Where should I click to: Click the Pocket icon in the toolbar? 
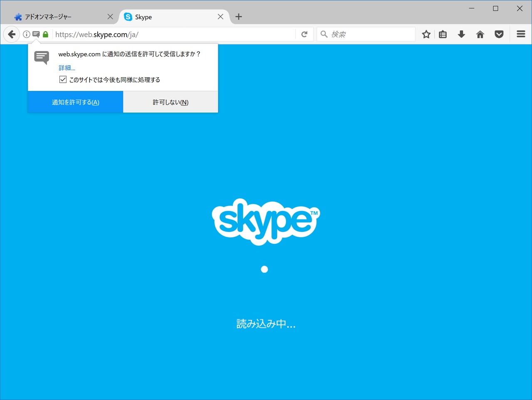coord(499,34)
